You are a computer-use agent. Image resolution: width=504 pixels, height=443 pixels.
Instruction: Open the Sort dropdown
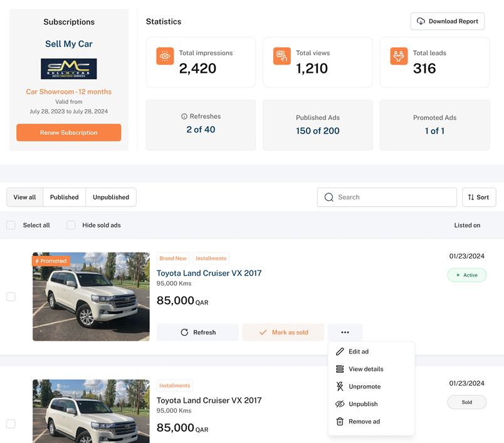click(x=479, y=197)
